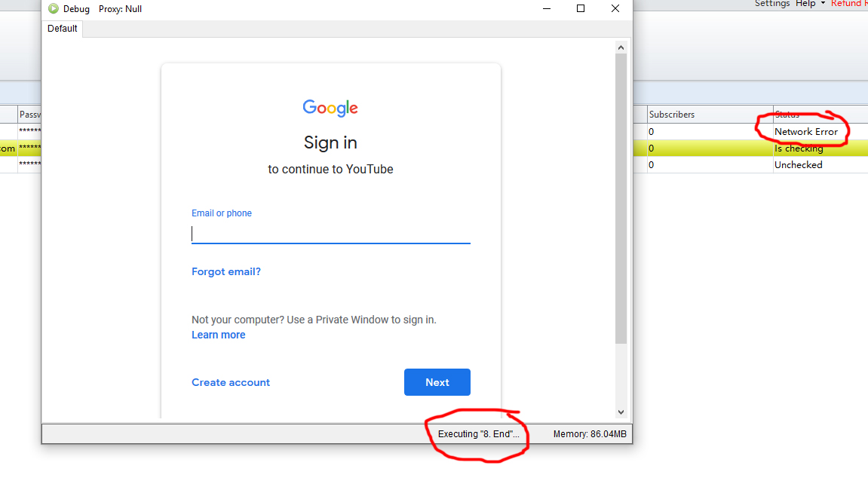This screenshot has height=499, width=868.
Task: Select the Default tab
Action: (x=63, y=29)
